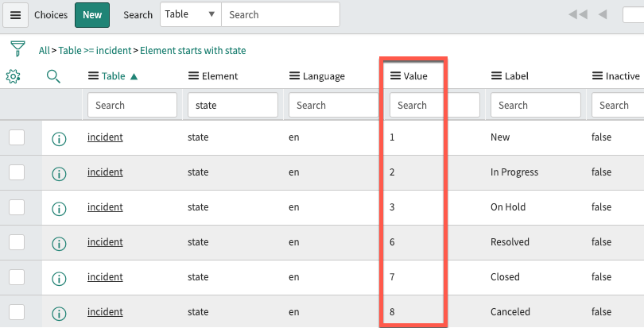Viewport: 644px width, 328px height.
Task: Click Table >= incident breadcrumb
Action: [x=95, y=51]
